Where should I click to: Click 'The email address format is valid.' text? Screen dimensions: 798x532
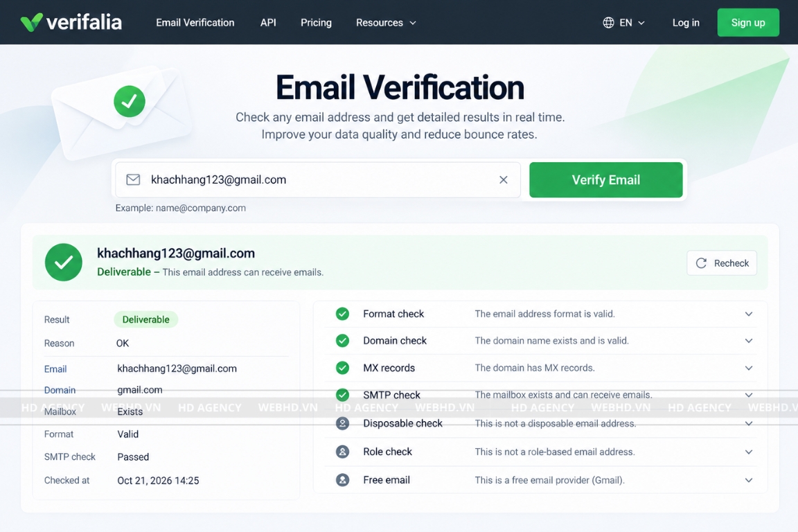point(545,314)
